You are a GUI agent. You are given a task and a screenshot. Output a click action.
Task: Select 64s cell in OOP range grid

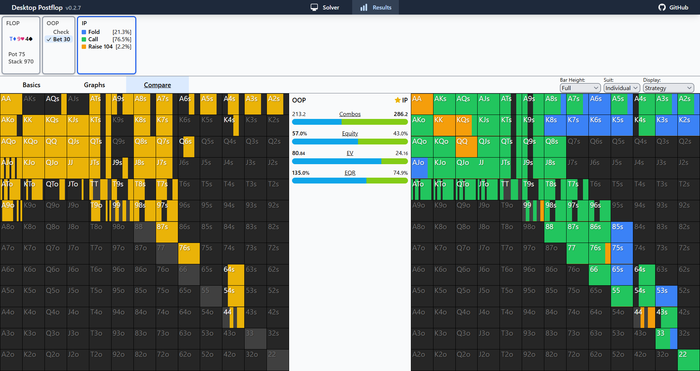point(233,275)
